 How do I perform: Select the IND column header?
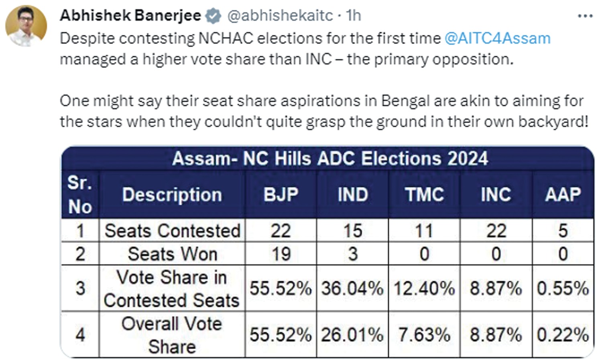coord(352,195)
